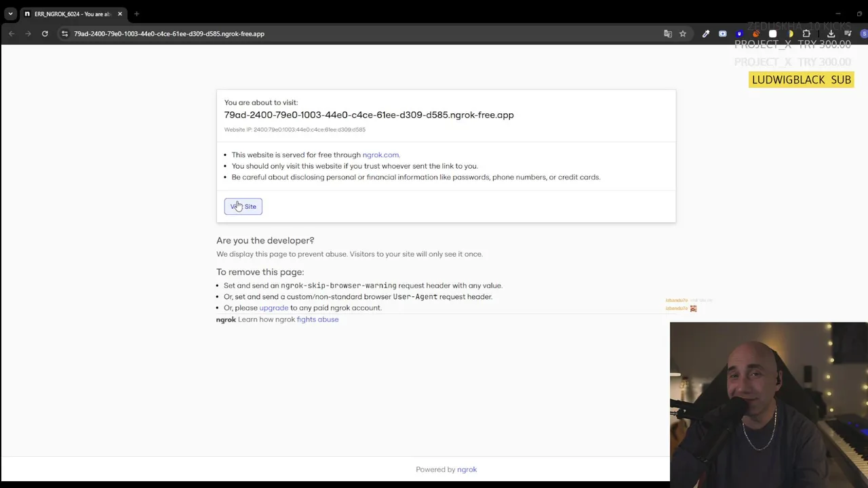Viewport: 868px width, 488px height.
Task: Go back to previous page
Action: [x=12, y=34]
